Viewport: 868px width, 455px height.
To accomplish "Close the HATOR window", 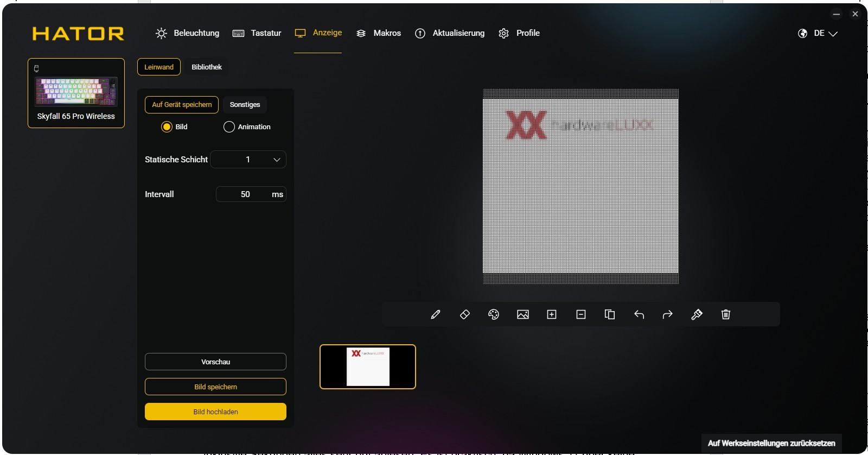I will coord(855,14).
